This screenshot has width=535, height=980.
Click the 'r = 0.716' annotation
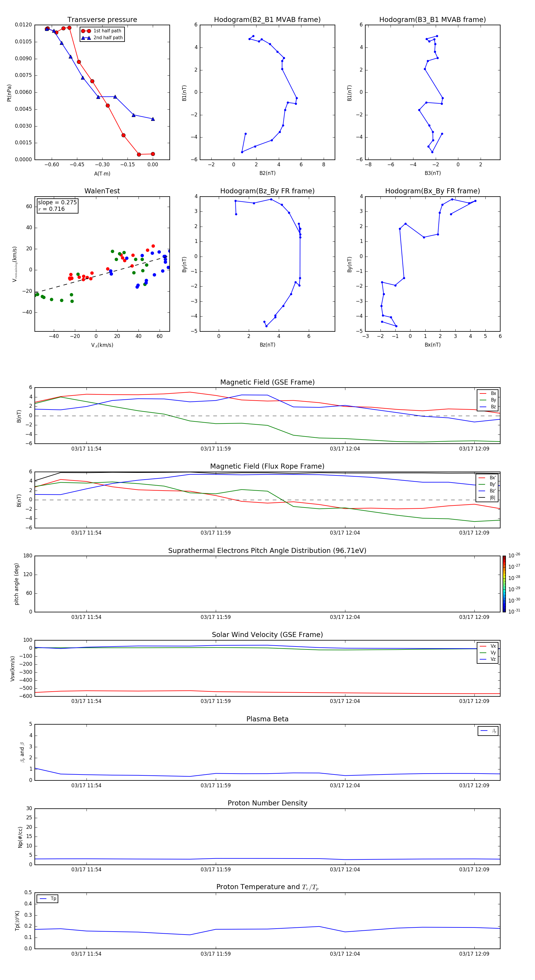[51, 209]
